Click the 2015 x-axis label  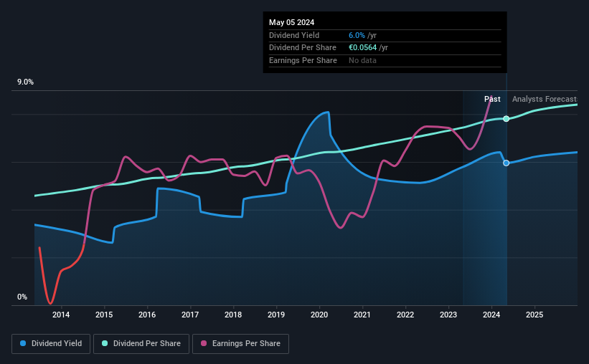pos(104,315)
